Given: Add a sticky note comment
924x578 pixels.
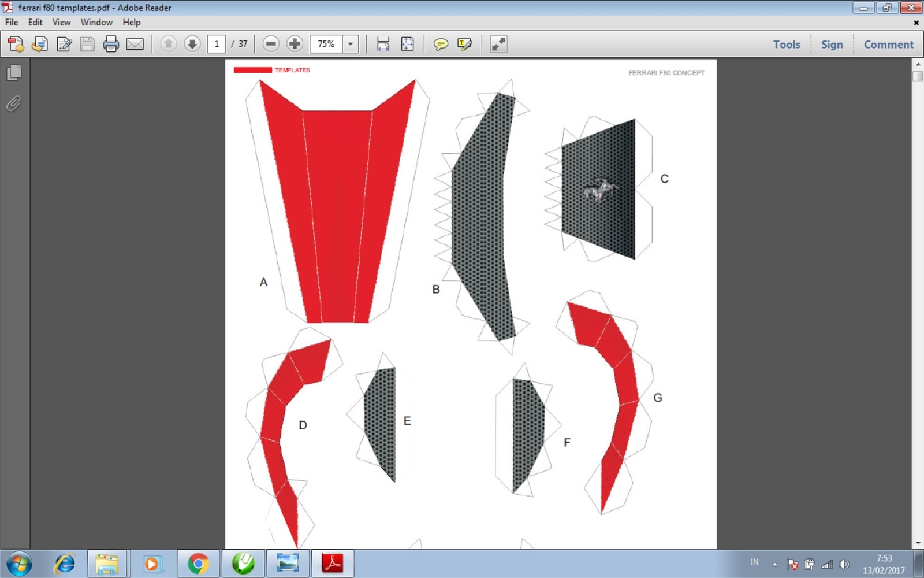Looking at the screenshot, I should (441, 43).
